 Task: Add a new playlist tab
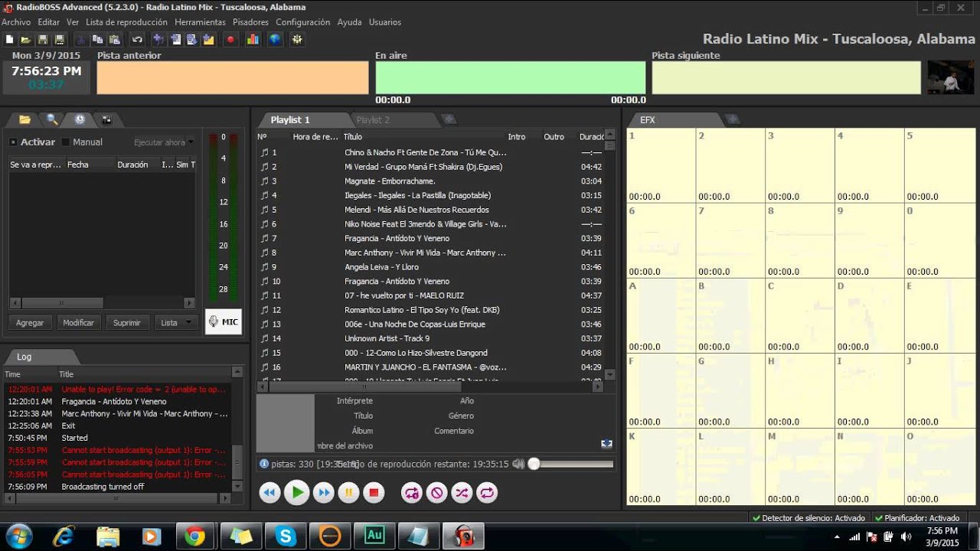point(449,119)
